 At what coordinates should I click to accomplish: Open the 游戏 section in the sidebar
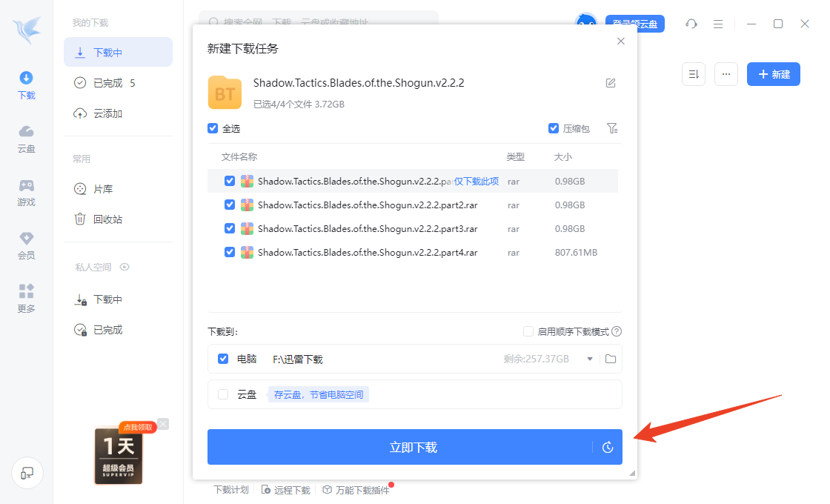point(25,191)
